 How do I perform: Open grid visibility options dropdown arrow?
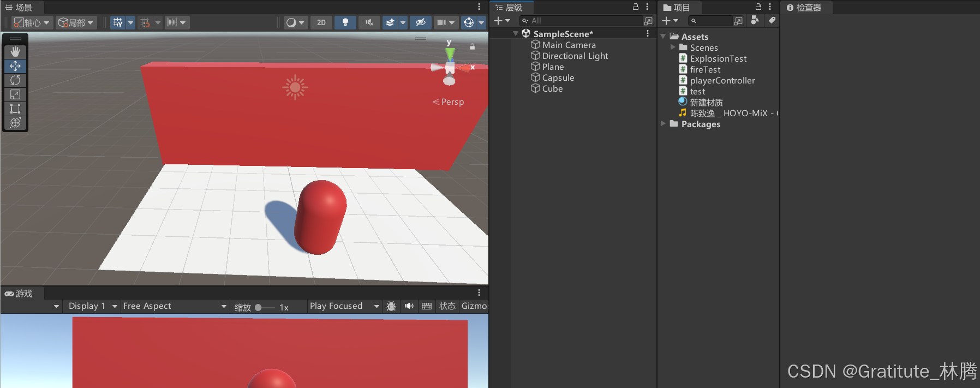click(x=130, y=22)
